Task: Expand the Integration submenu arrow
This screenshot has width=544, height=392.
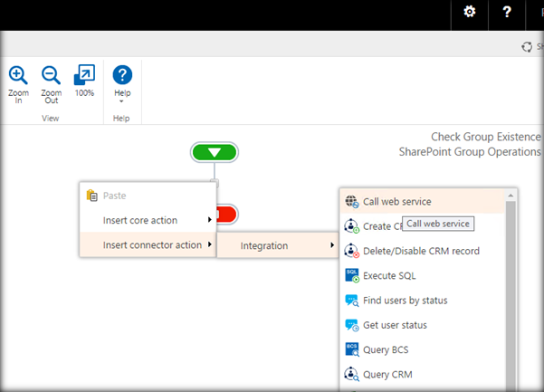Action: pyautogui.click(x=332, y=245)
